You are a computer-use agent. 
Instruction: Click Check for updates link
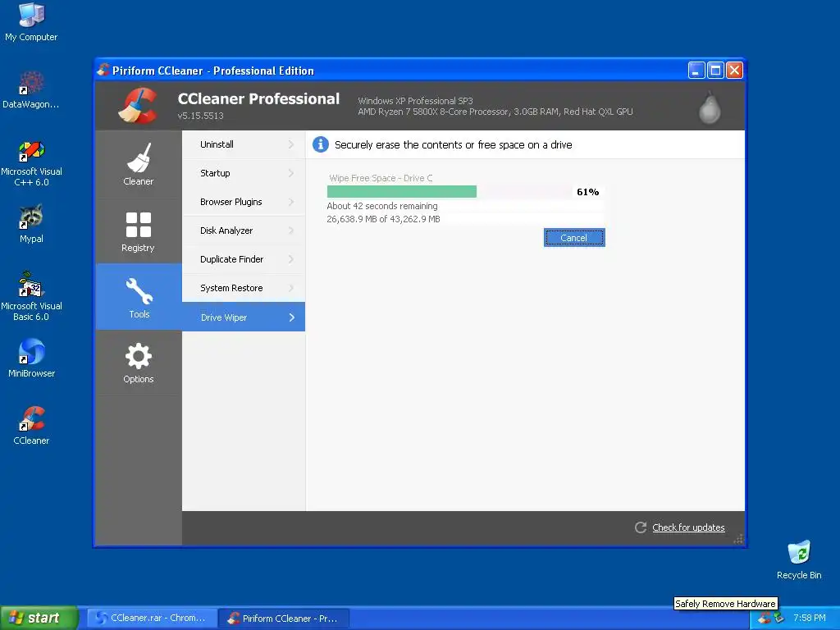coord(688,527)
